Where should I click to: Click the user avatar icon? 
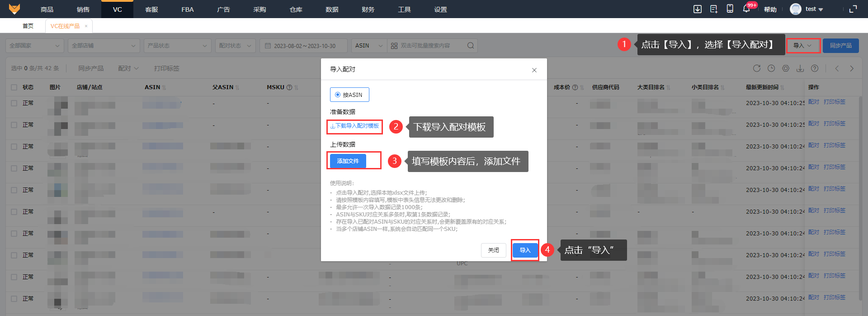[x=796, y=9]
